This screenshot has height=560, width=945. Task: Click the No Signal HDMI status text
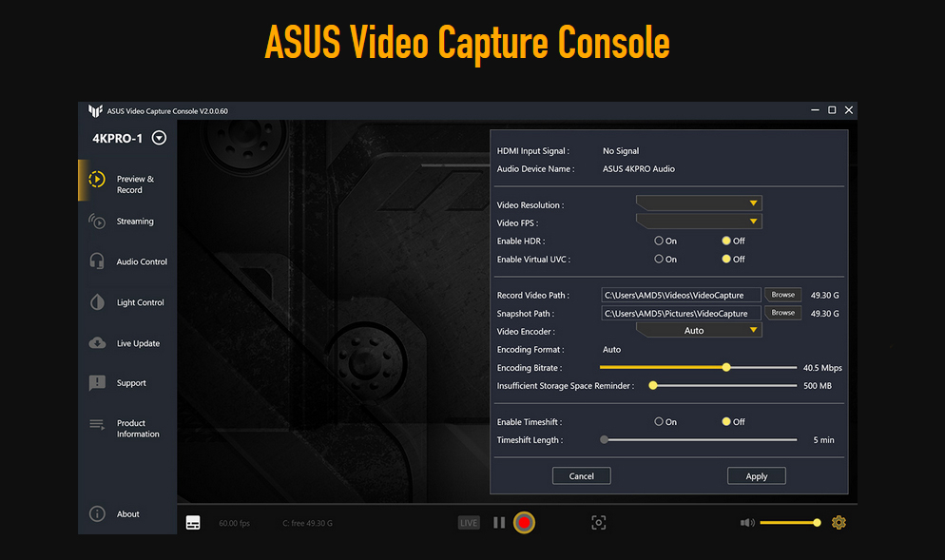(621, 151)
